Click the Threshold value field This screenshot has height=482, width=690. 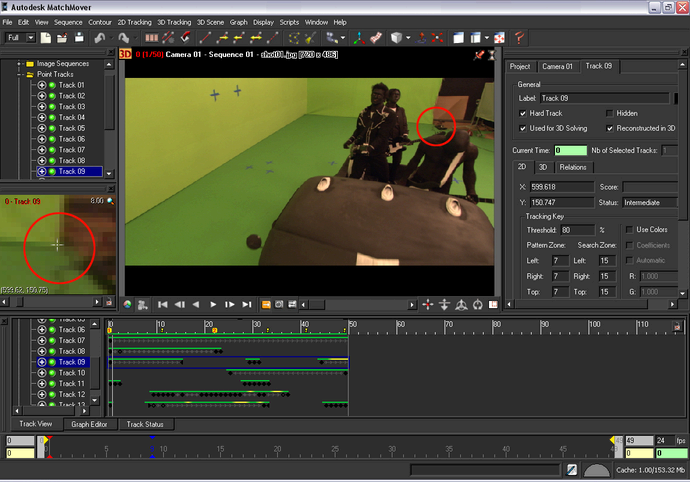tap(578, 230)
